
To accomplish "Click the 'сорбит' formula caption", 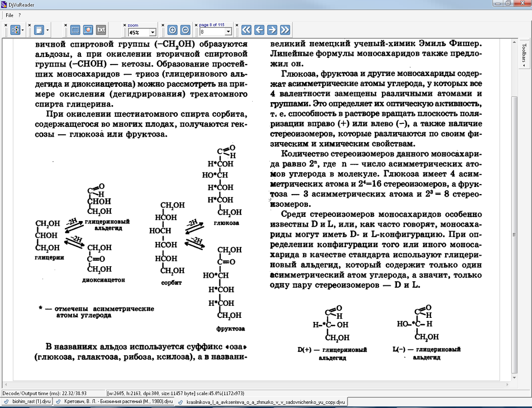I will [x=172, y=283].
